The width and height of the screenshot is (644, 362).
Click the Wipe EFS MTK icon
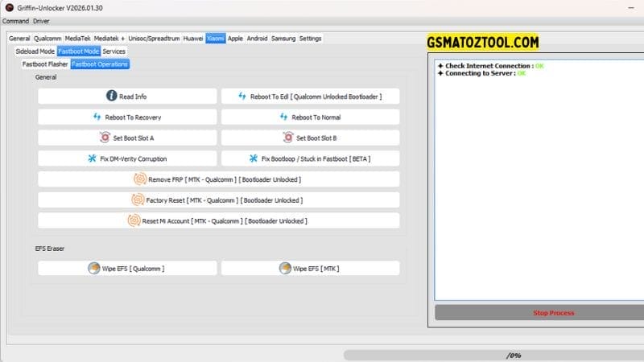pyautogui.click(x=284, y=268)
